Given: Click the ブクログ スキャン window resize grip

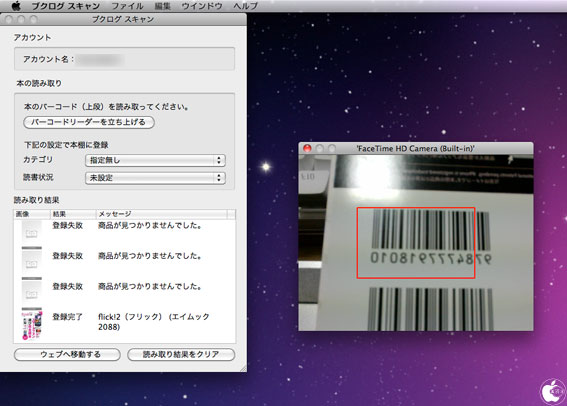Looking at the screenshot, I should (243, 368).
